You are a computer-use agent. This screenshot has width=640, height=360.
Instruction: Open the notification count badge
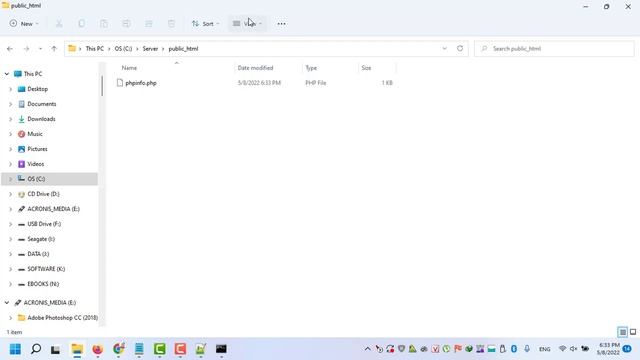[627, 349]
